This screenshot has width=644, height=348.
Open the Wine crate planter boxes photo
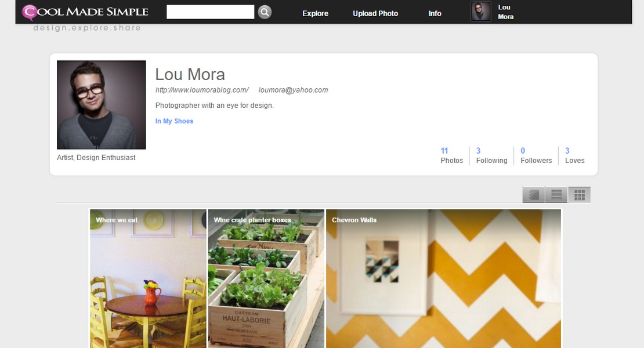266,278
